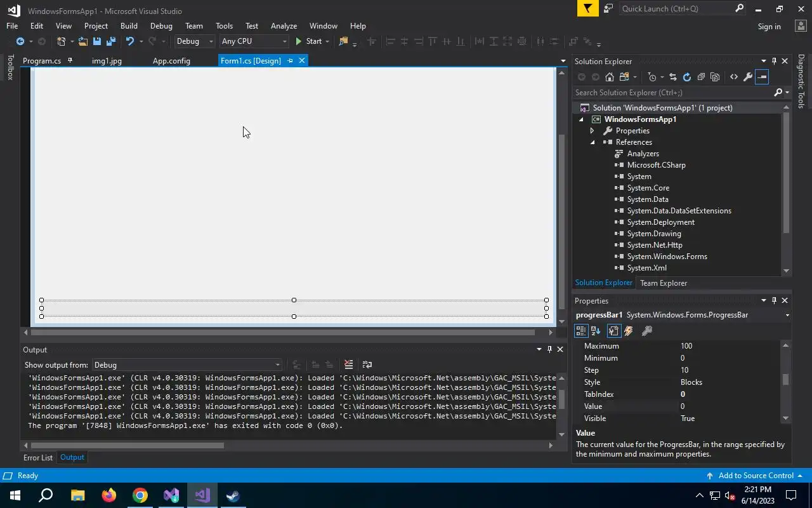Click the designer horizontal scrollbar

(x=283, y=332)
